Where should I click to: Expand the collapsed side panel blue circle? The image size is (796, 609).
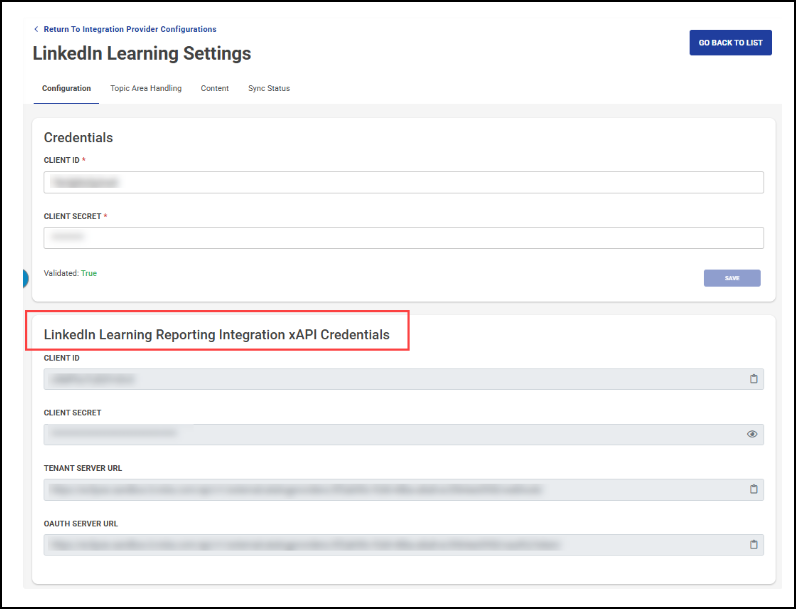25,278
